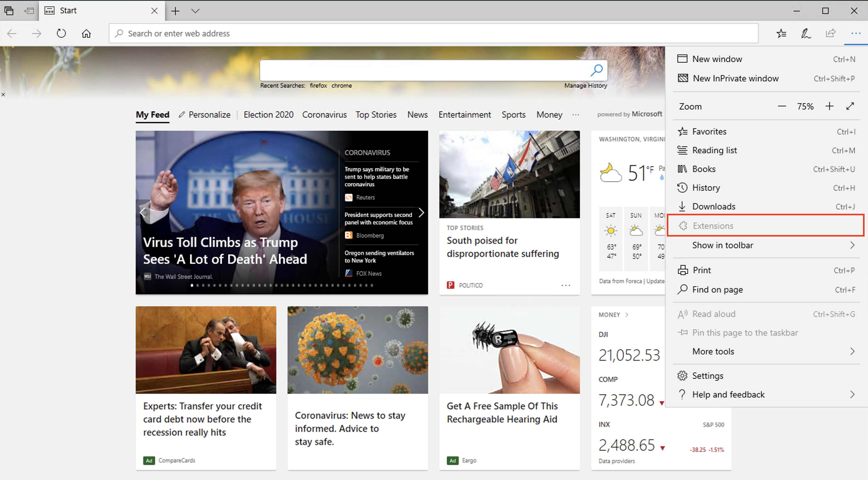868x480 pixels.
Task: Open History from the menu
Action: [766, 188]
